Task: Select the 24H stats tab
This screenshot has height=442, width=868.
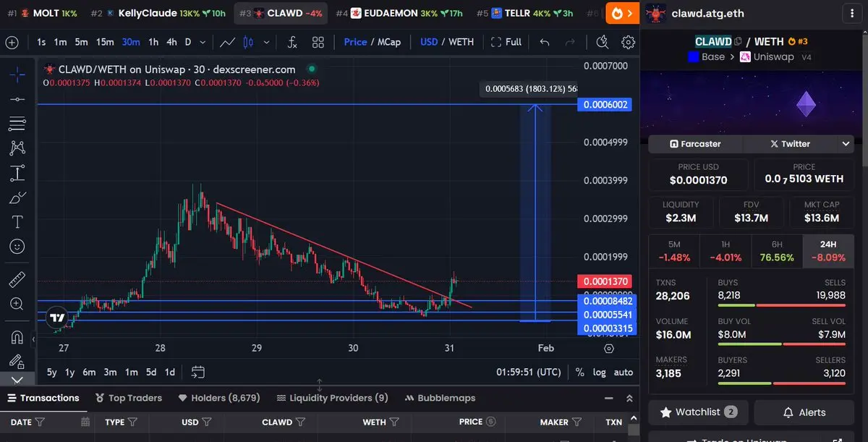Action: point(829,250)
